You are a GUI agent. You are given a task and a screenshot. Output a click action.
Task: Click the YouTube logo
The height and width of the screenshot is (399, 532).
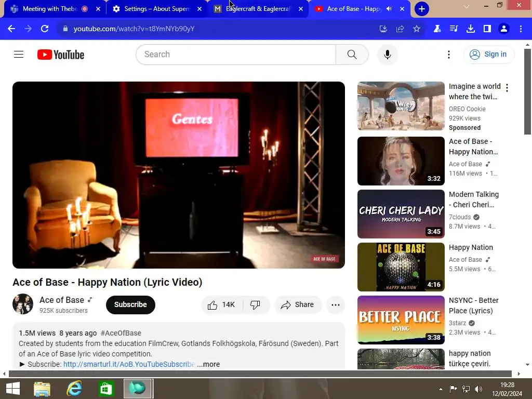(x=61, y=54)
